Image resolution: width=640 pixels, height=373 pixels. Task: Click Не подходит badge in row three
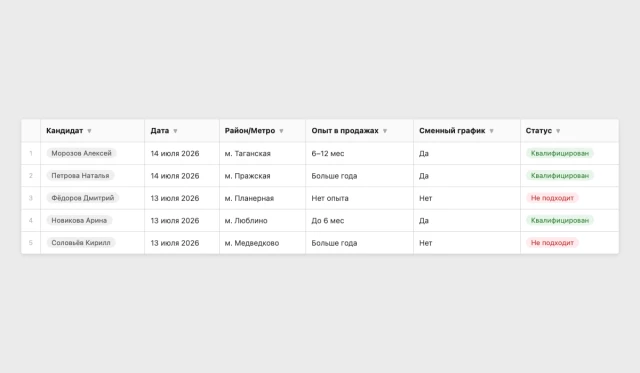pyautogui.click(x=552, y=198)
